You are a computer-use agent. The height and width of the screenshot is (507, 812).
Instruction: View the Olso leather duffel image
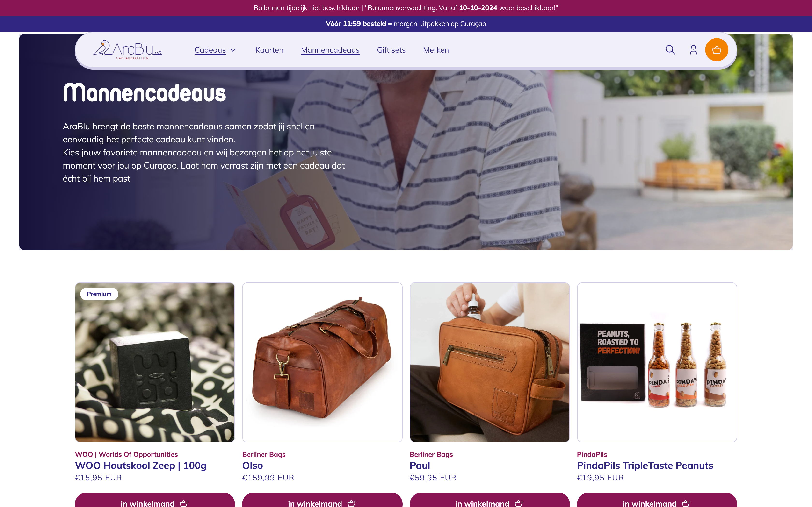[322, 362]
